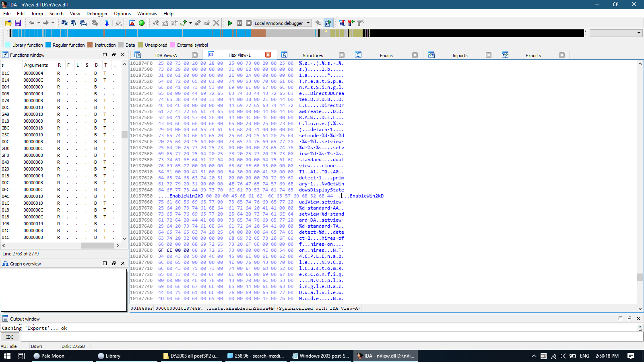Click the red warning triangle toolbar icon
This screenshot has height=362, width=644.
[x=132, y=23]
